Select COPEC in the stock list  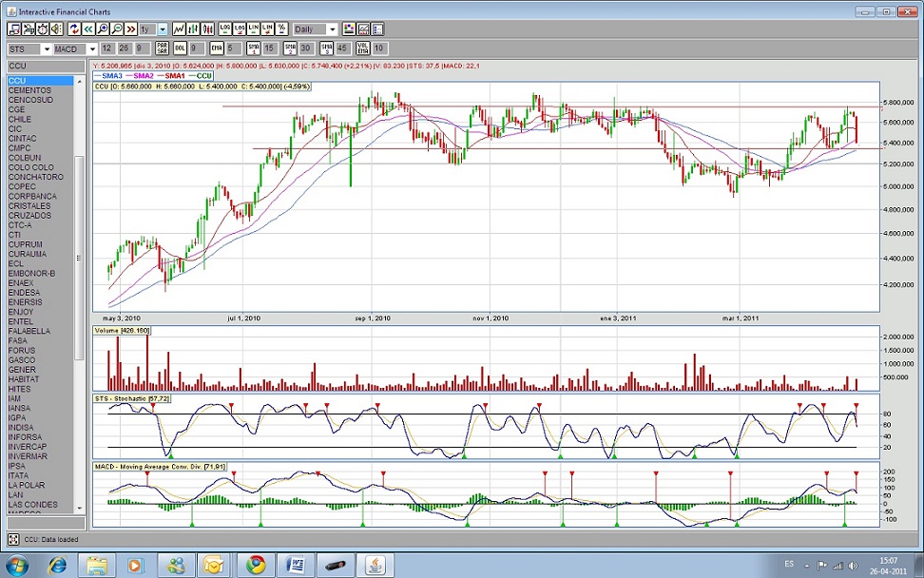pos(21,186)
